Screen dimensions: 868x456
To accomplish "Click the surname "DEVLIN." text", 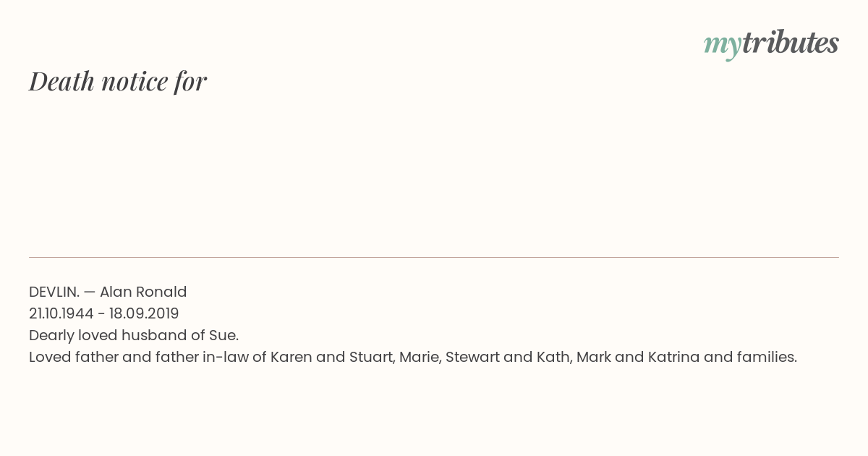I will pyautogui.click(x=54, y=292).
